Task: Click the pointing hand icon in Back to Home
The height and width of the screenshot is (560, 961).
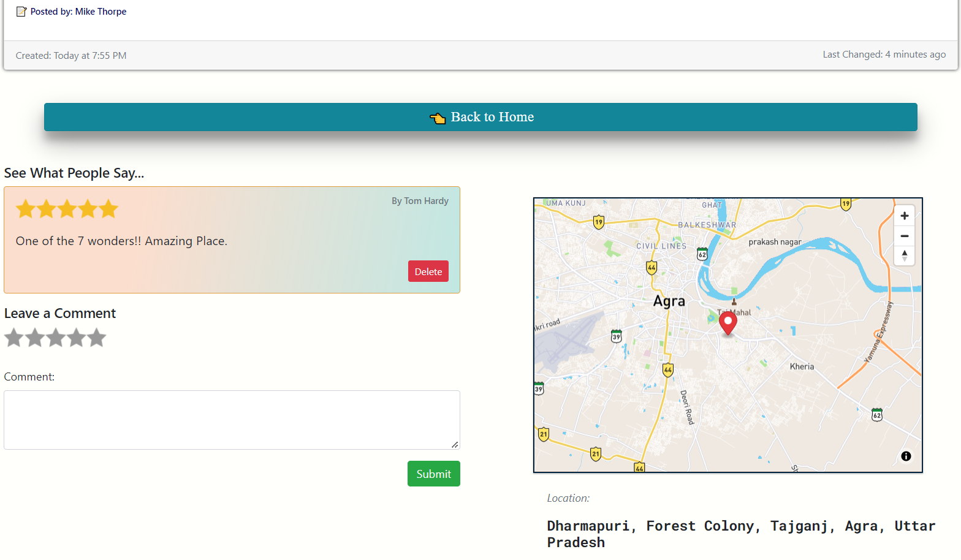Action: [x=438, y=118]
